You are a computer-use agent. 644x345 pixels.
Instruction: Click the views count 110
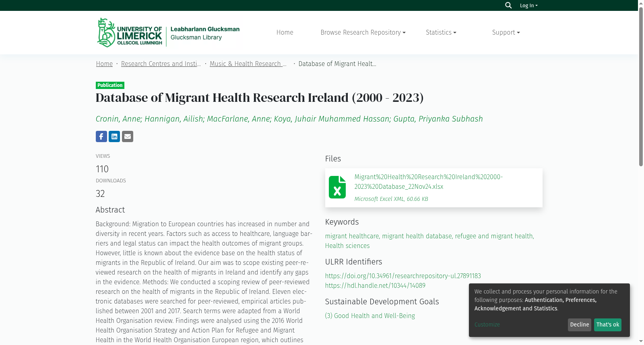click(x=102, y=169)
